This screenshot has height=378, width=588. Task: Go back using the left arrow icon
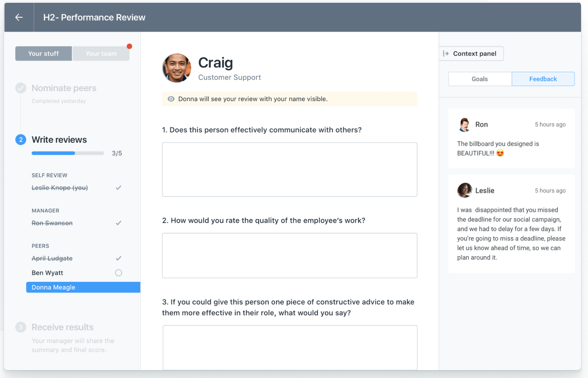tap(19, 17)
